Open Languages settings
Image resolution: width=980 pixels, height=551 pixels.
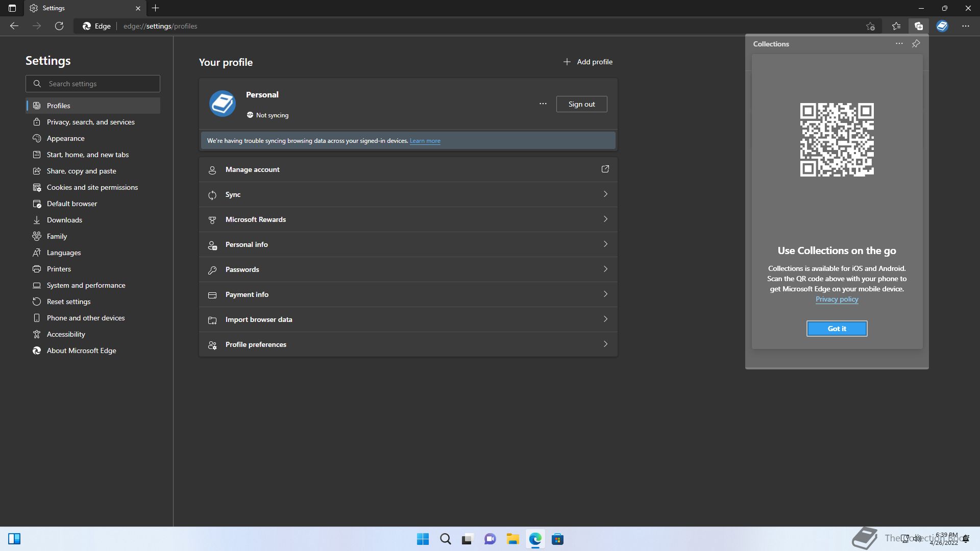coord(93,253)
